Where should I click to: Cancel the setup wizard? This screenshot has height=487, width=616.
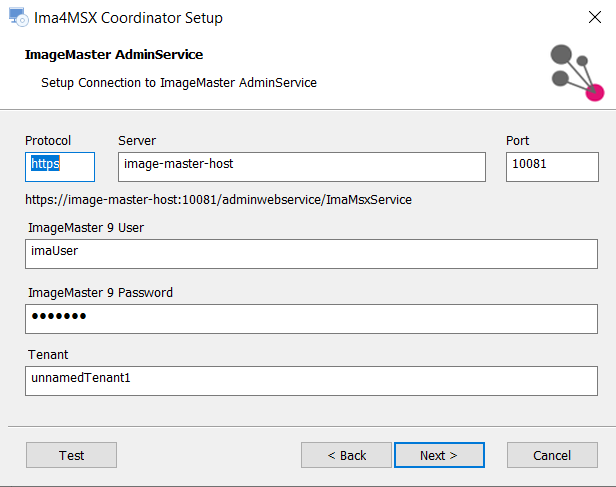pyautogui.click(x=552, y=455)
